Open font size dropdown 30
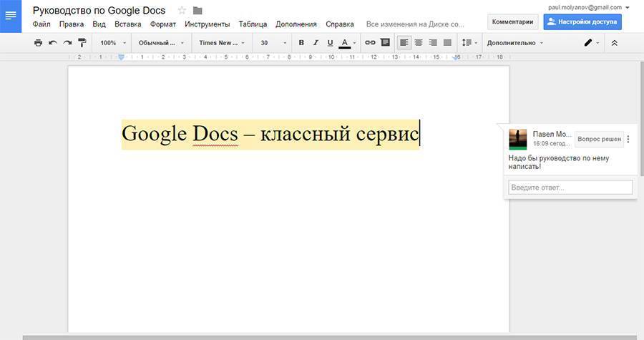644x340 pixels. [273, 43]
